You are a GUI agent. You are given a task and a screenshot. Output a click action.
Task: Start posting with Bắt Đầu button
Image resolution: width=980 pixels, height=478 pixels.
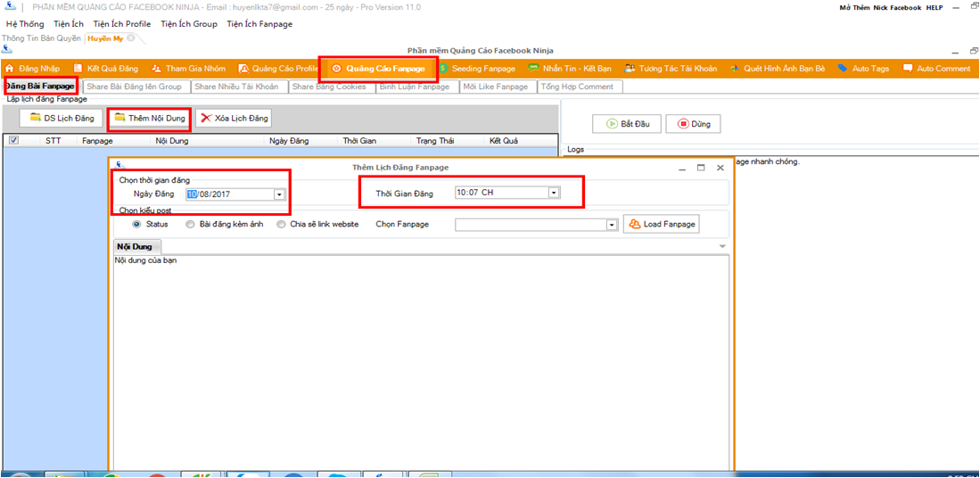click(x=627, y=124)
